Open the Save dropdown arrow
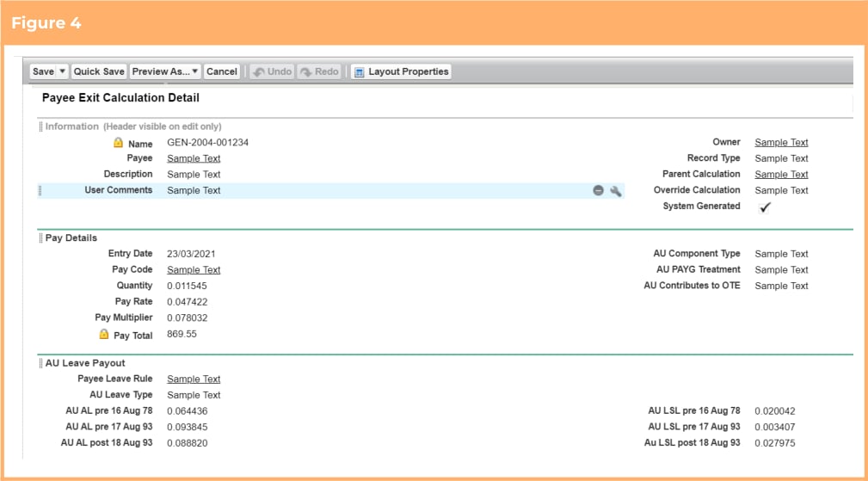 tap(63, 71)
